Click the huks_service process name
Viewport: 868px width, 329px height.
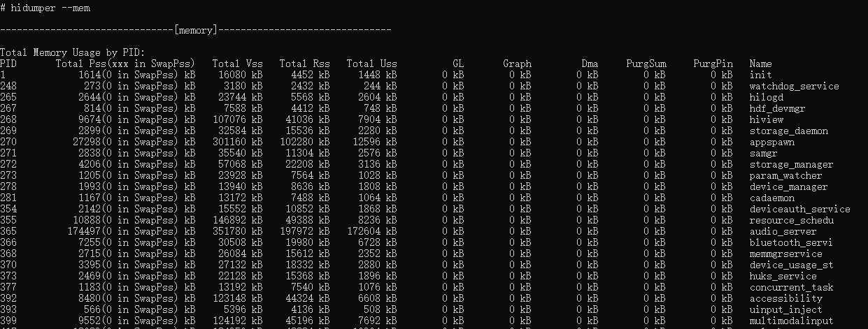(783, 276)
